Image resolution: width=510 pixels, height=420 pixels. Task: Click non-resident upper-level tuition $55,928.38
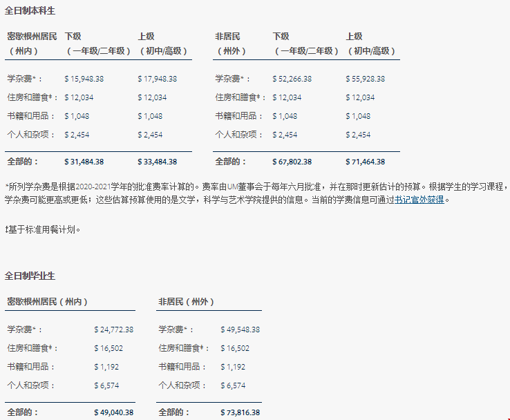pyautogui.click(x=365, y=79)
